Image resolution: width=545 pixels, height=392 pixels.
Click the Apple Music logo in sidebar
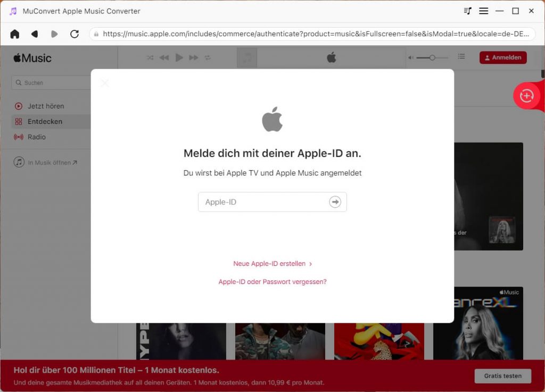point(32,58)
